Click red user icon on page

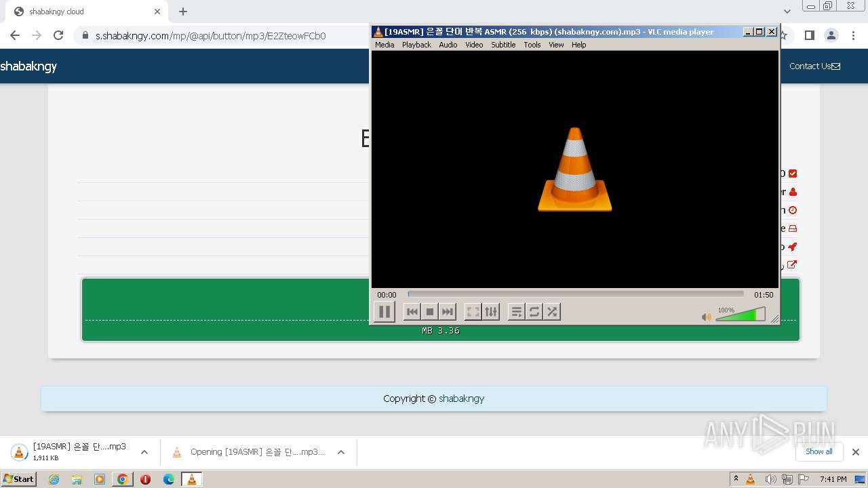point(793,192)
